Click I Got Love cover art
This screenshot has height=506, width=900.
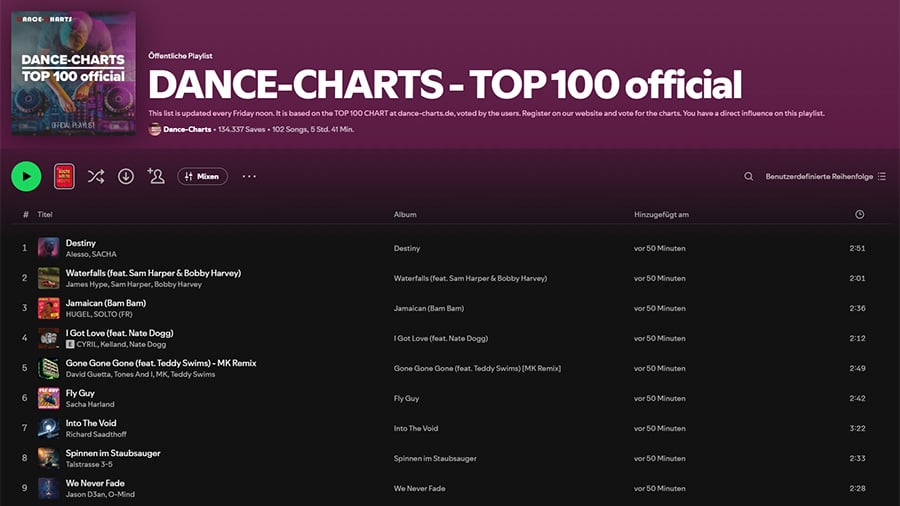48,338
